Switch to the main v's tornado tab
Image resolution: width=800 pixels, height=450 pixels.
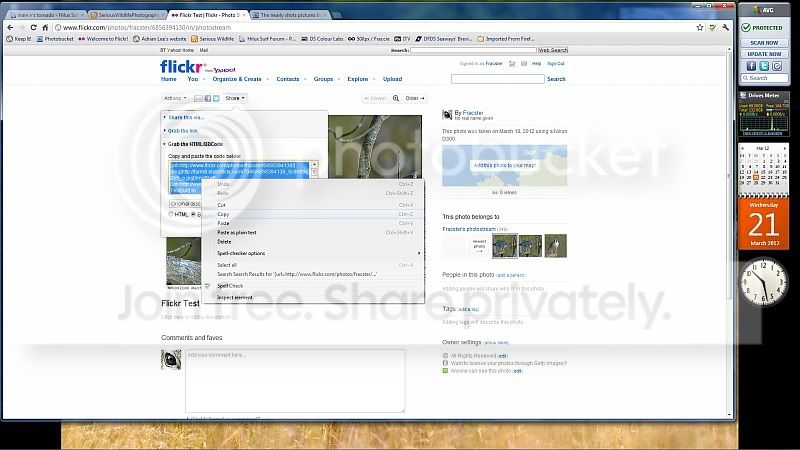[46, 15]
